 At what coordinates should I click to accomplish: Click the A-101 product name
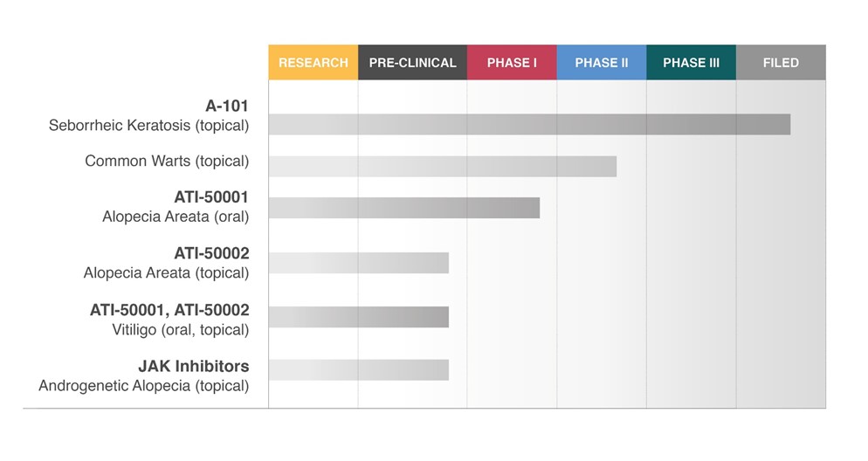tap(227, 107)
